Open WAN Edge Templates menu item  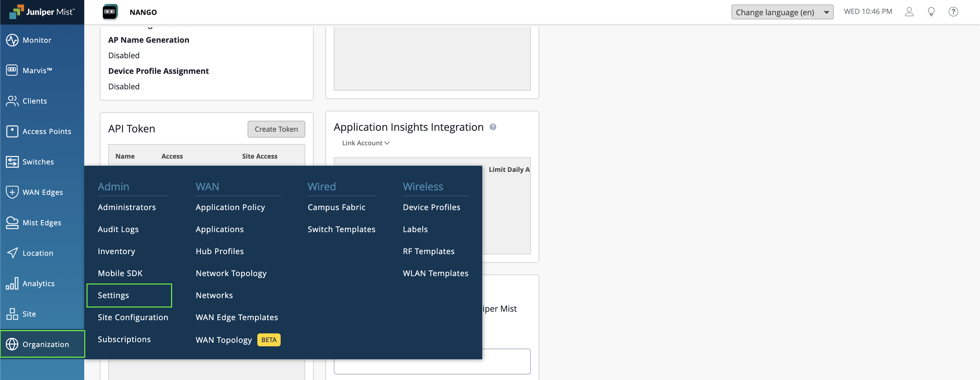coord(237,317)
